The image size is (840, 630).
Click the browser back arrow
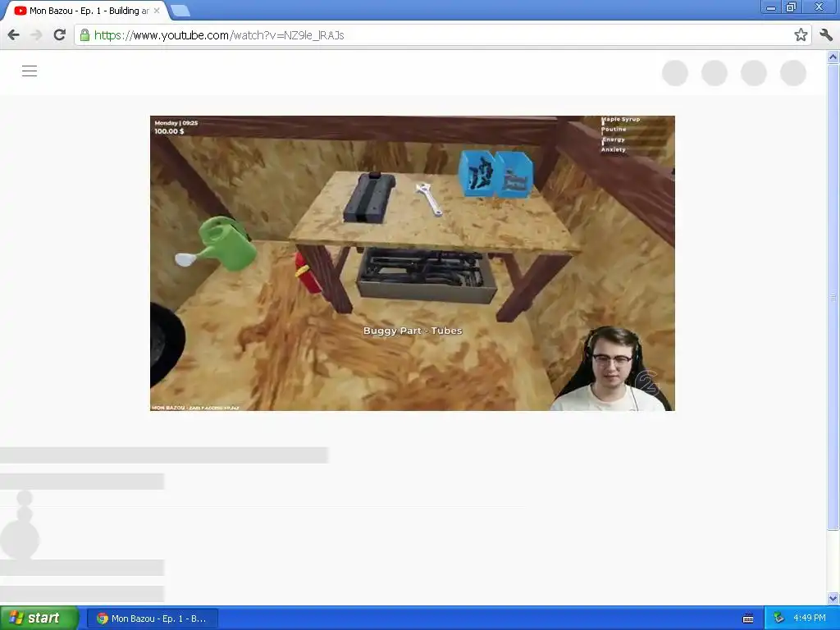(13, 35)
